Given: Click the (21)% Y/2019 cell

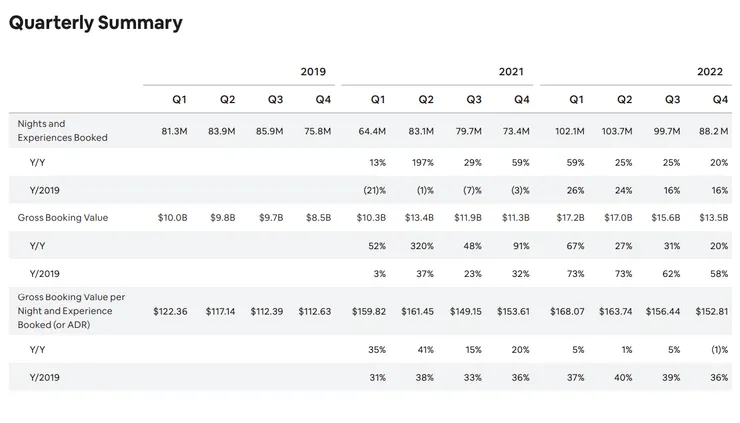Looking at the screenshot, I should pyautogui.click(x=374, y=189).
